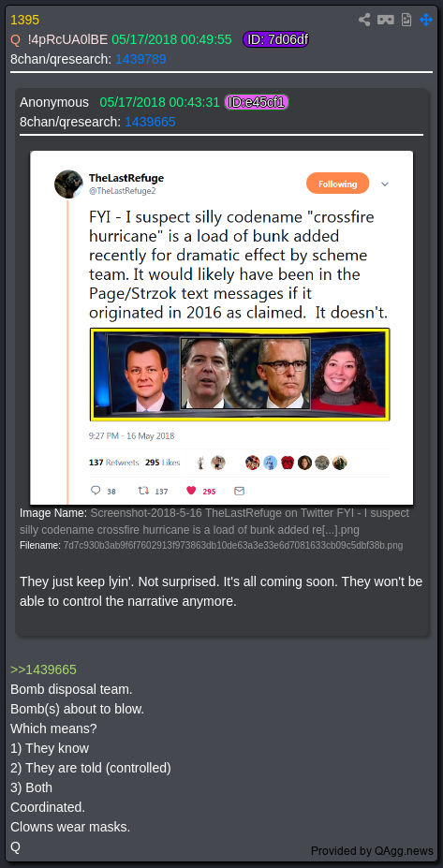Click post number 1395
This screenshot has width=443, height=868.
[25, 20]
